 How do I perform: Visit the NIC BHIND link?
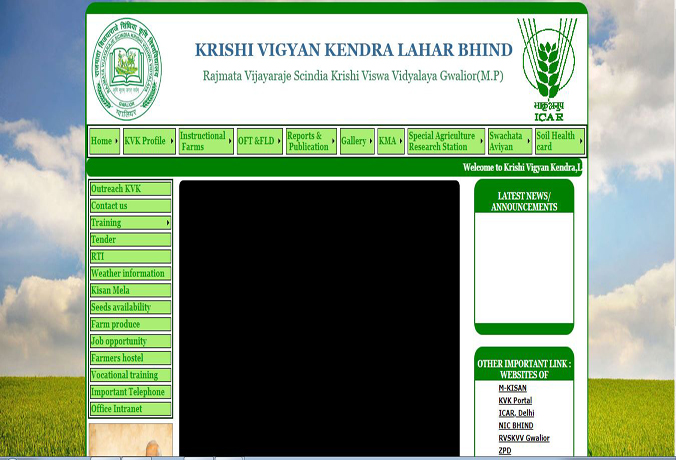516,426
